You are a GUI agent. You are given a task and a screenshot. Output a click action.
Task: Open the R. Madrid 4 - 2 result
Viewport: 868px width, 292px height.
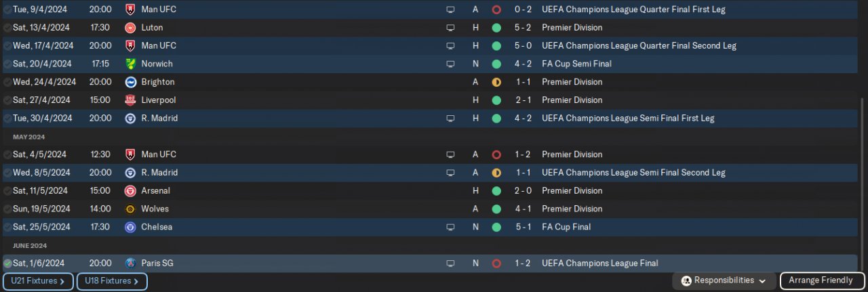(x=522, y=118)
